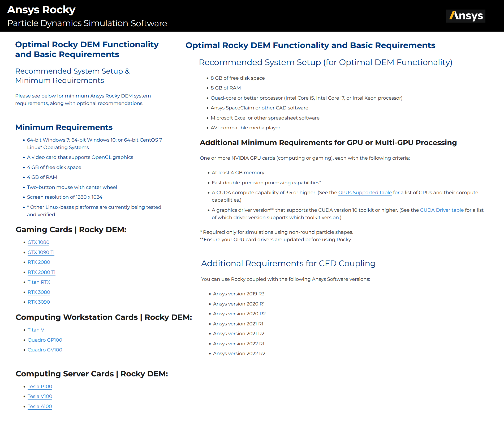Screen dimensions: 504x429
Task: Open the RTX 2080 link
Action: tap(39, 262)
